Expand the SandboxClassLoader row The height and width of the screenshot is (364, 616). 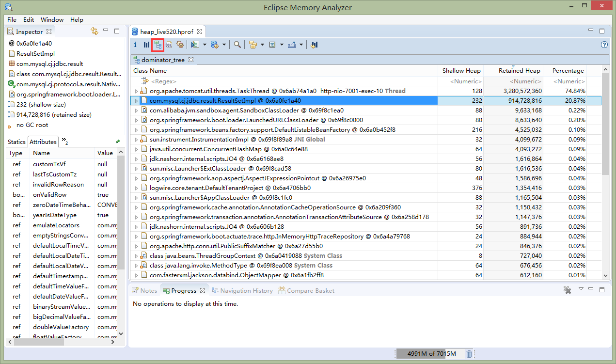[x=136, y=111]
